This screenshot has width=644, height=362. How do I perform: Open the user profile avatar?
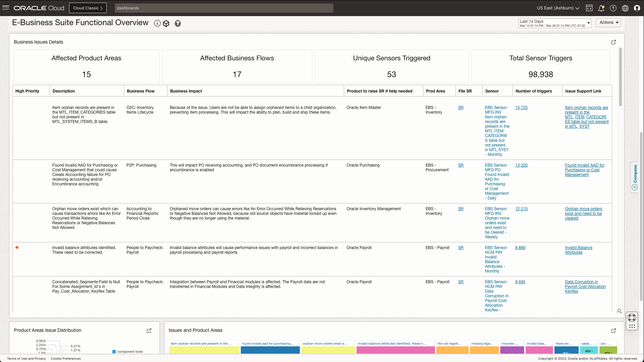pyautogui.click(x=637, y=8)
